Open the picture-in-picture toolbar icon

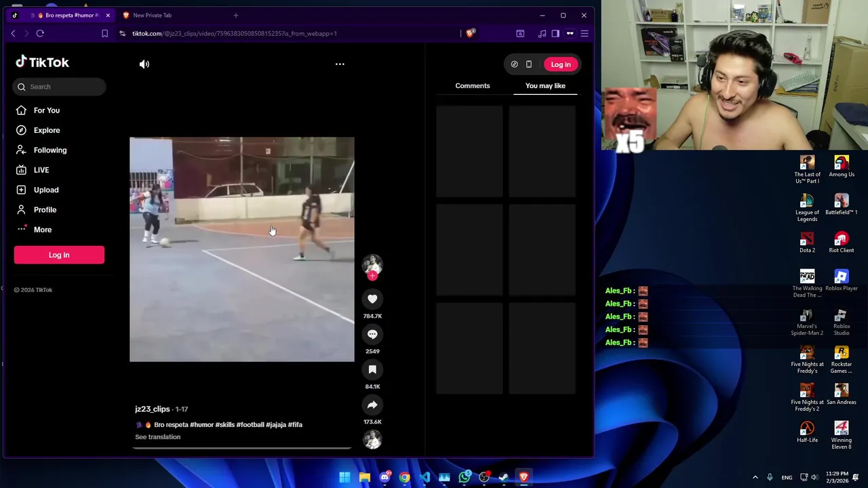(x=520, y=33)
